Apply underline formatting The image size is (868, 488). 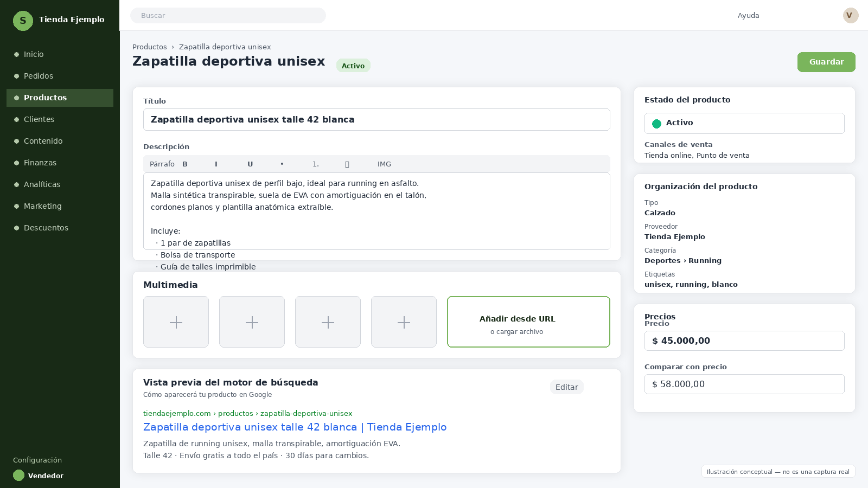pos(250,164)
